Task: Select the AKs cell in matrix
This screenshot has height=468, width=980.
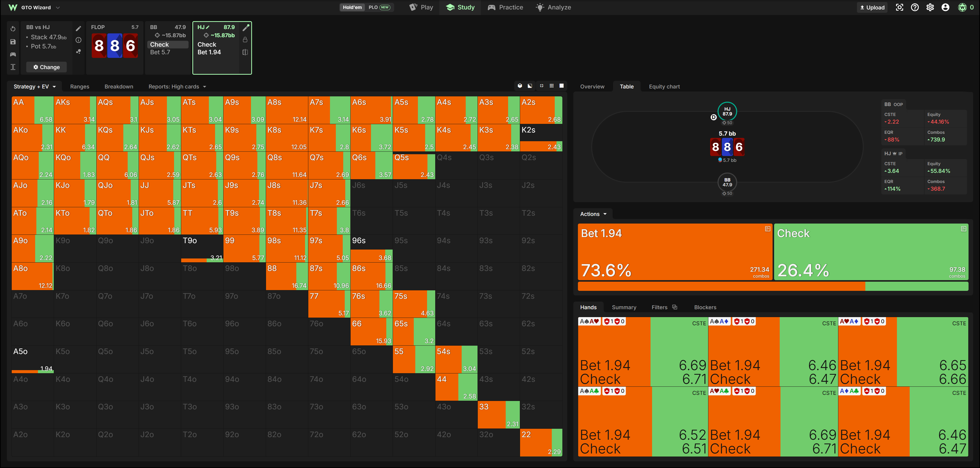Action: pos(75,110)
